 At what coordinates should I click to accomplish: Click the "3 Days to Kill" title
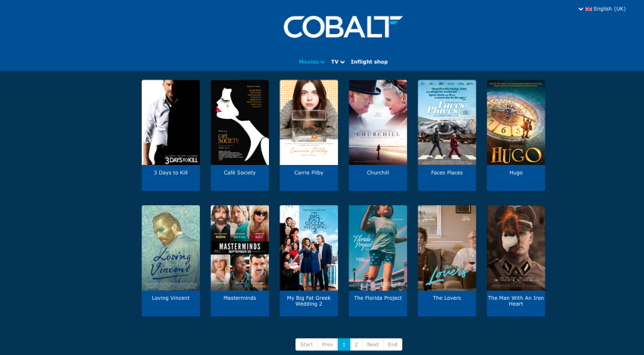[171, 173]
